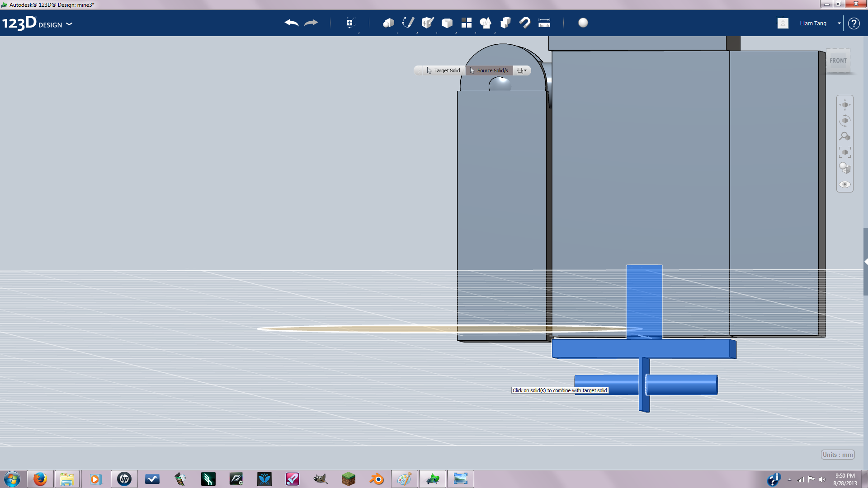The height and width of the screenshot is (488, 868).
Task: Activate the Orbit navigation tool
Action: click(x=844, y=121)
